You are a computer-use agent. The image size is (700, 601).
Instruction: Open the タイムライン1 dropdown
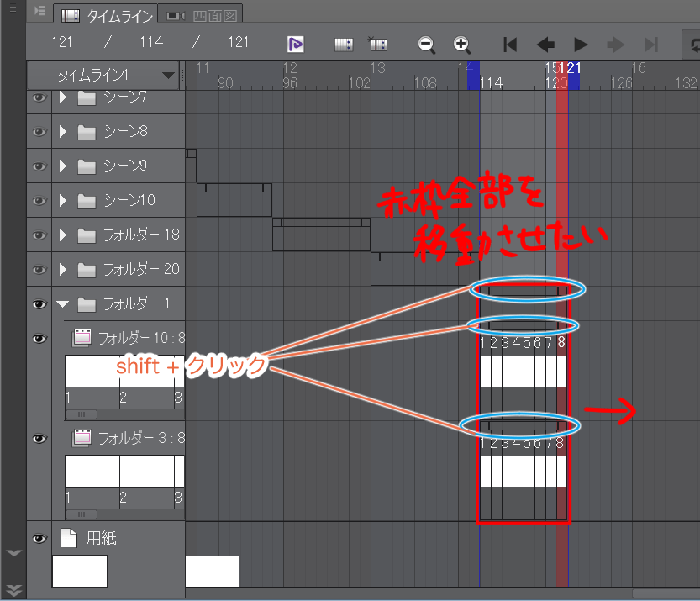pyautogui.click(x=169, y=76)
